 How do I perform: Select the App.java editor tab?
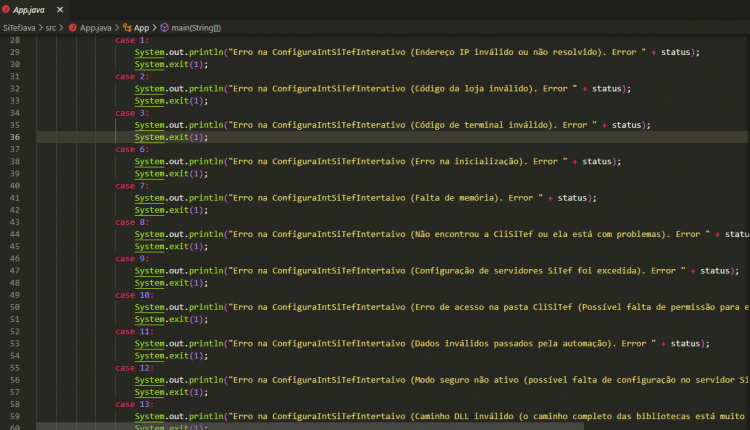tap(34, 10)
